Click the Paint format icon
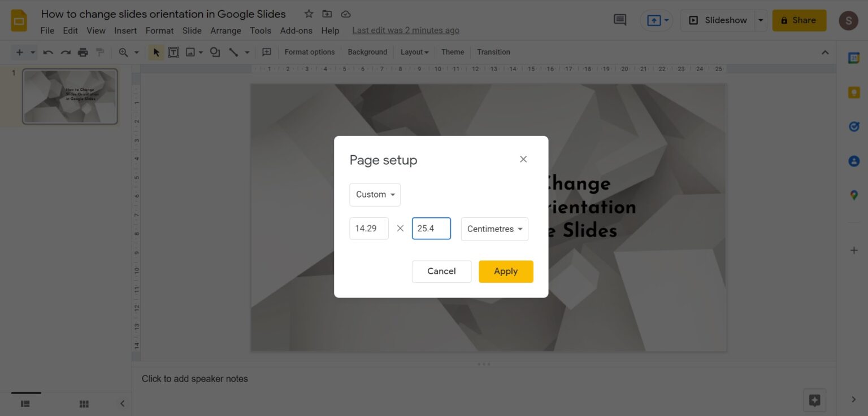 [100, 52]
